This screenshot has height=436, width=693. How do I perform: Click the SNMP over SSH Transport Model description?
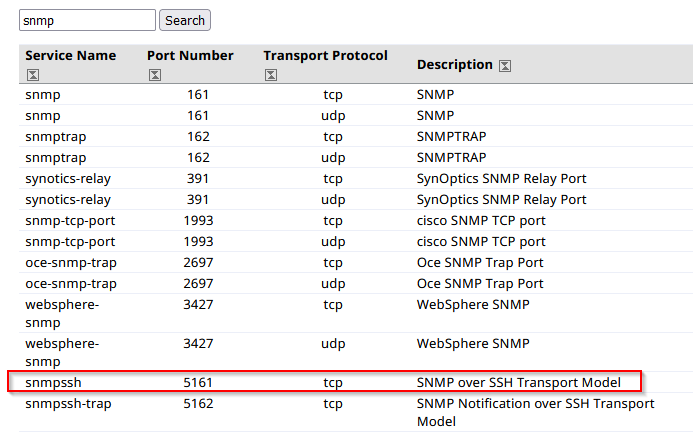(518, 383)
